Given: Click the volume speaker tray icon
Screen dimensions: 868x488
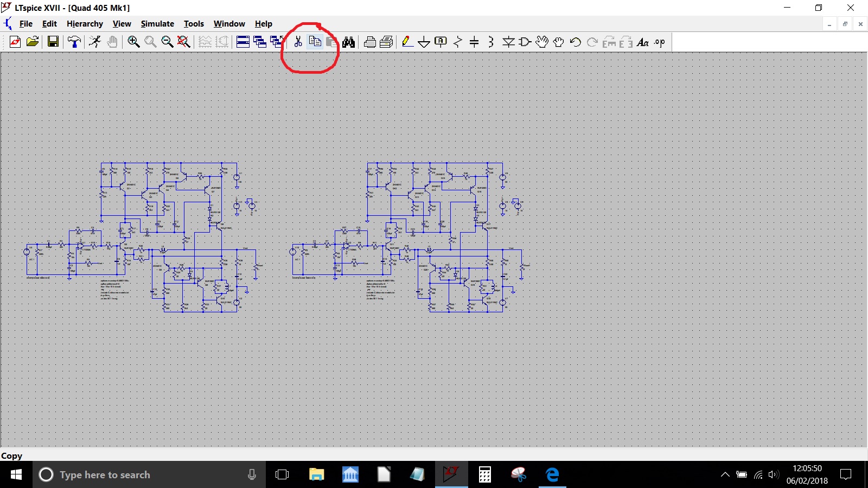Looking at the screenshot, I should [x=774, y=474].
